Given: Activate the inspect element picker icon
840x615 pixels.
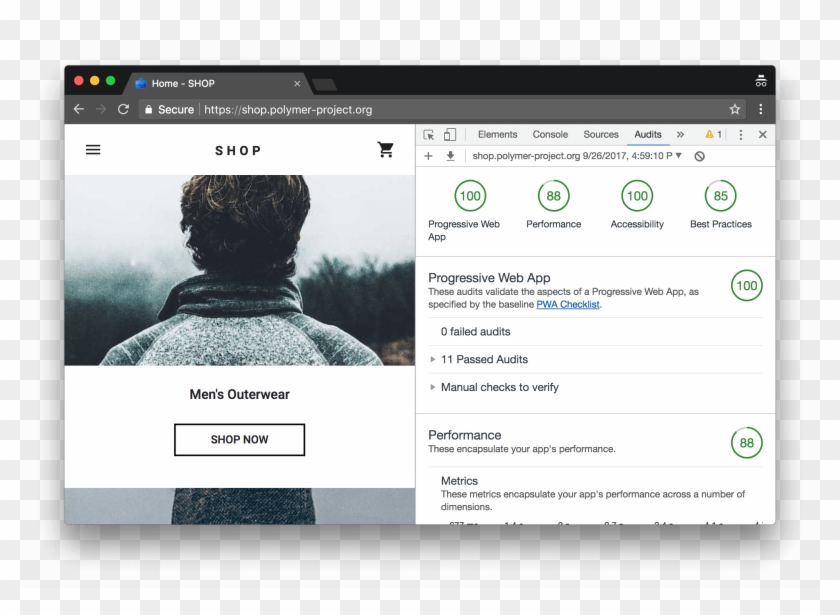Looking at the screenshot, I should [x=429, y=134].
